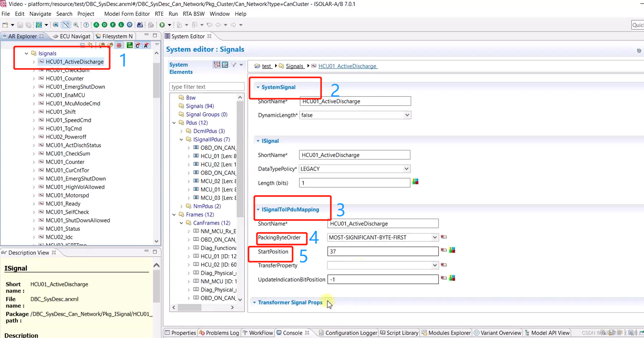Open the PackingByteOrder dropdown to change order
Viewport: 644px width, 338px height.
point(434,237)
